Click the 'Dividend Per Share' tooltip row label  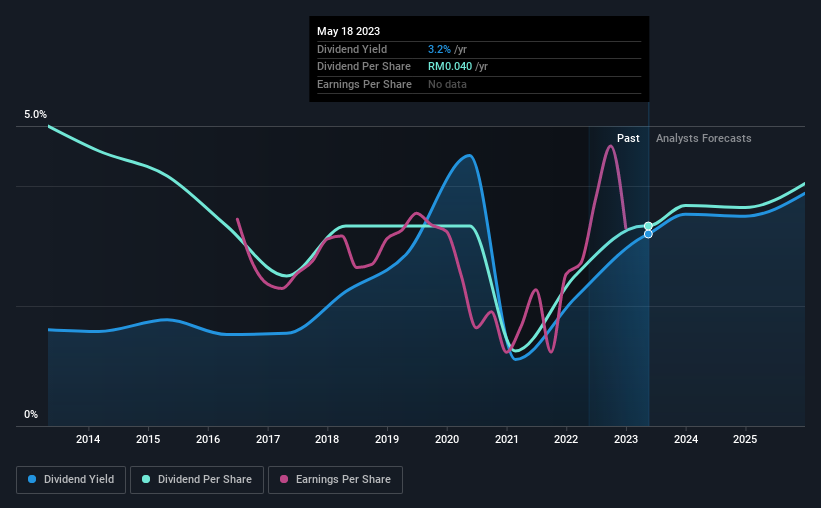(x=363, y=67)
